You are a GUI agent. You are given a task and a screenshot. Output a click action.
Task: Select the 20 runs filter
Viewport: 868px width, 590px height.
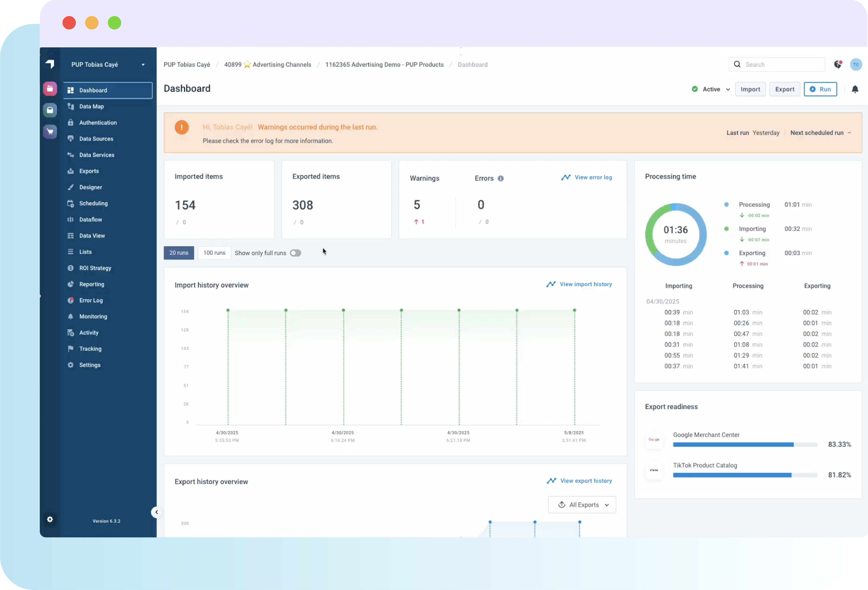click(178, 253)
